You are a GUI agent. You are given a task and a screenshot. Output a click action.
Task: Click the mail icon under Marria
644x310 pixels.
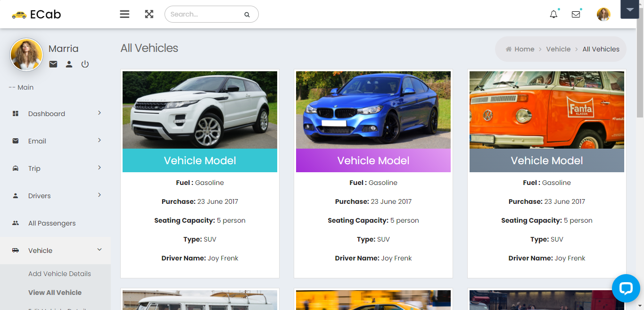click(x=53, y=64)
